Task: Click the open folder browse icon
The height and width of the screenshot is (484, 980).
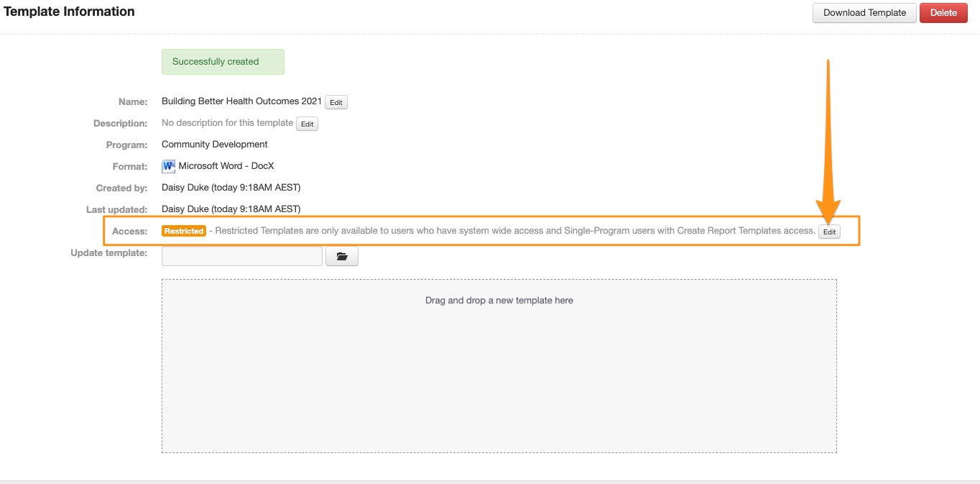Action: point(342,257)
